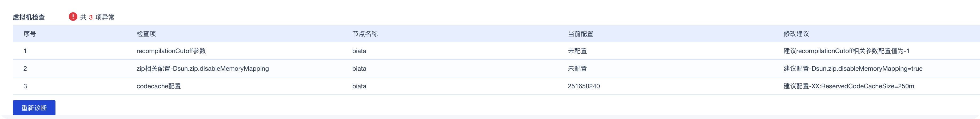Select the recompilationCutoff参数 check item
This screenshot has height=119, width=980.
pyautogui.click(x=171, y=51)
